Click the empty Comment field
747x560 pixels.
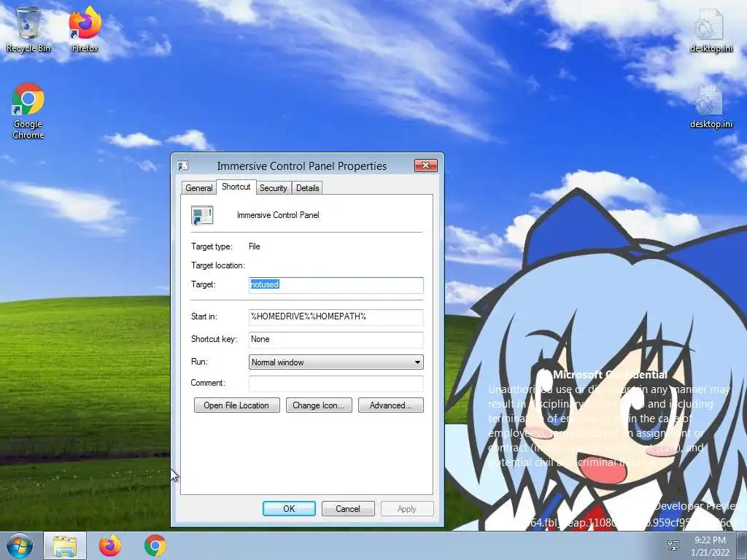pos(336,384)
